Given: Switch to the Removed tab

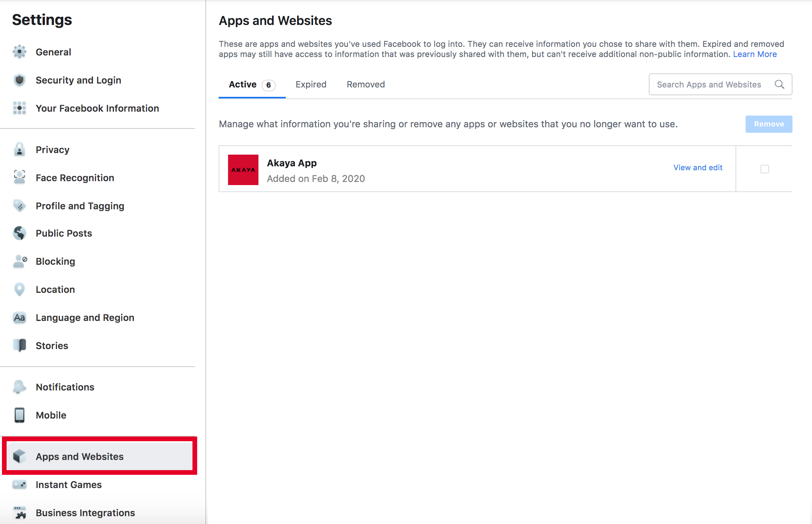Looking at the screenshot, I should (x=365, y=84).
